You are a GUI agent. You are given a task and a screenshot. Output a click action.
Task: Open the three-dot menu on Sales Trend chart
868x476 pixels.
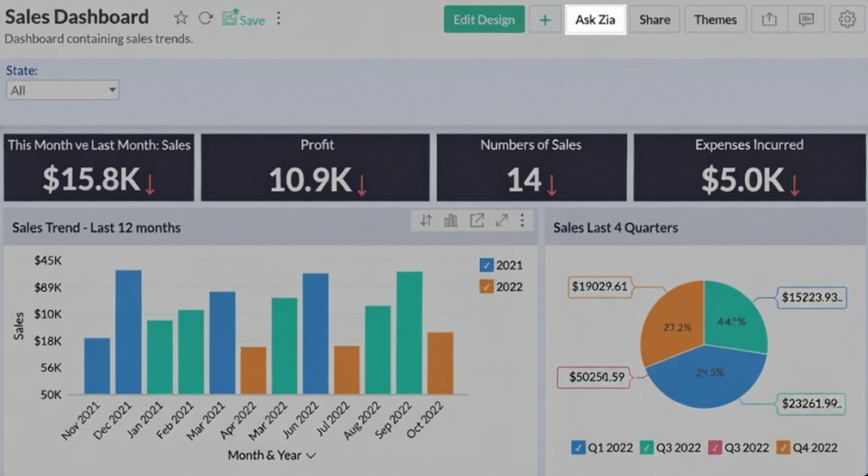(522, 221)
